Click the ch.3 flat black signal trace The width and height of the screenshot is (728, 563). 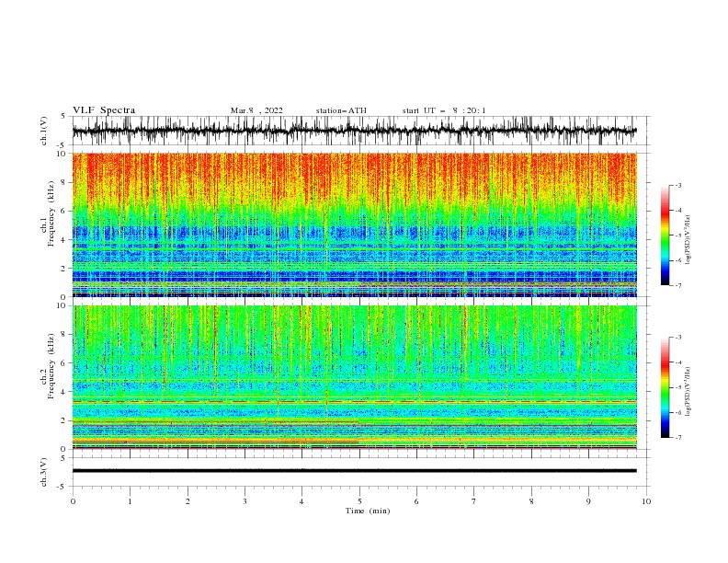pyautogui.click(x=354, y=471)
